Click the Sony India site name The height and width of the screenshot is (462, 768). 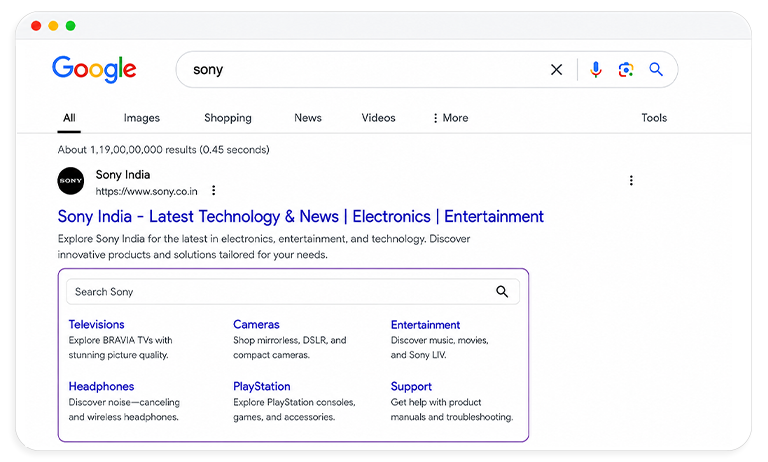tap(123, 175)
